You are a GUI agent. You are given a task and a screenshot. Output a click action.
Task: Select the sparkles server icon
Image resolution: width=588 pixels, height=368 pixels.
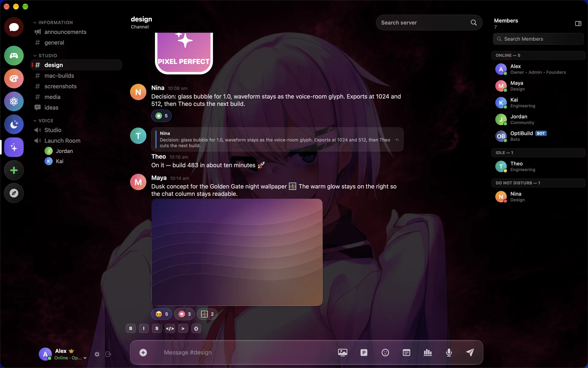[14, 148]
